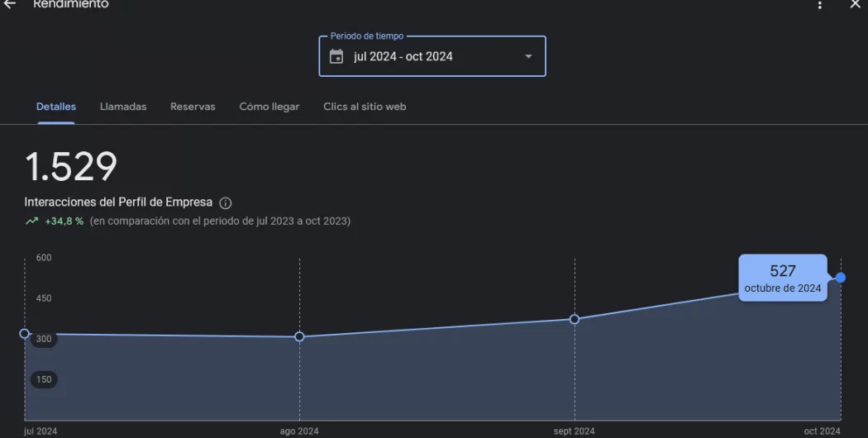Open the Clics al sitio web tab

pyautogui.click(x=365, y=107)
